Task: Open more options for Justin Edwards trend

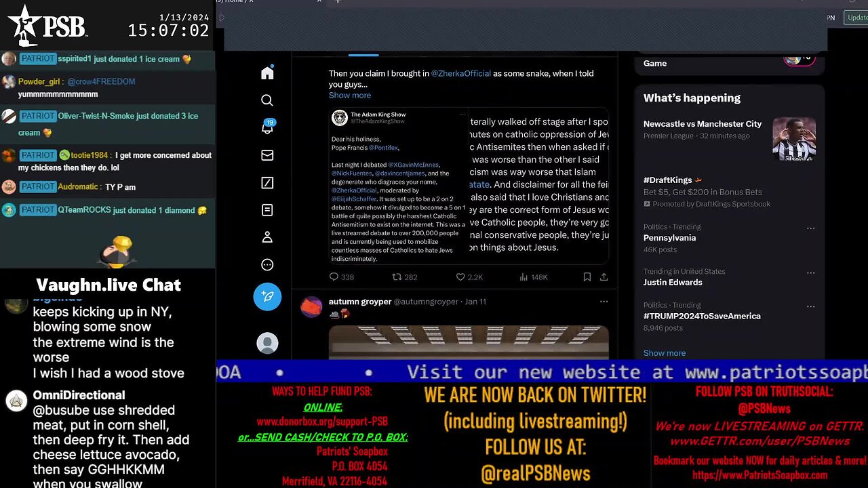Action: click(810, 272)
